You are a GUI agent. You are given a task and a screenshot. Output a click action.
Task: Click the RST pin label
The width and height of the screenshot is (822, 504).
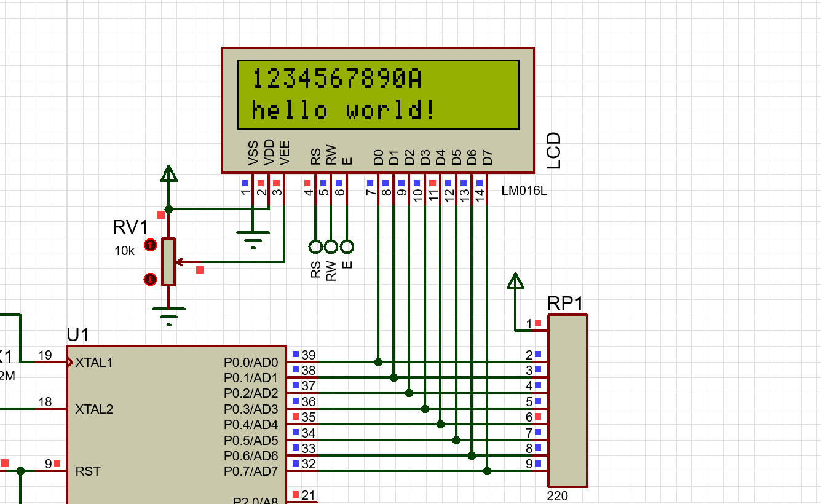click(88, 471)
